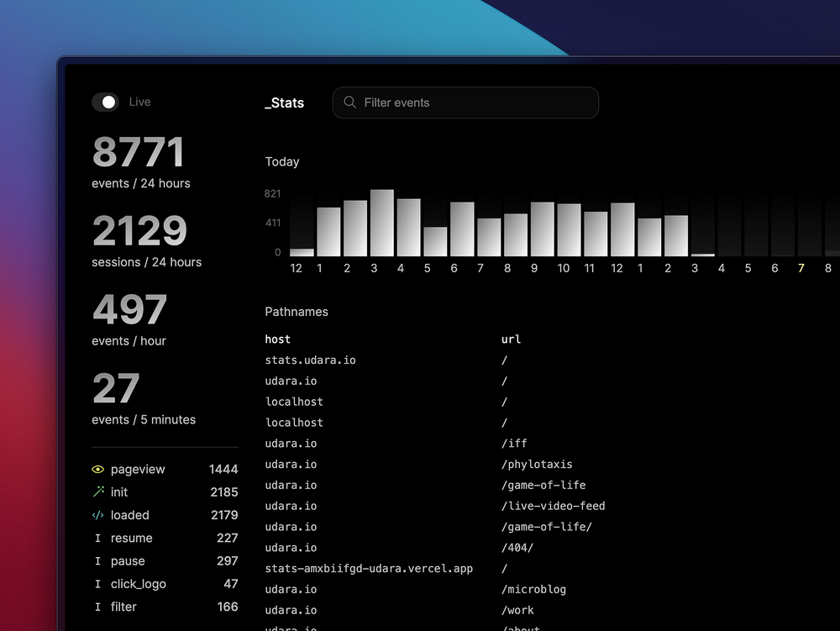Click the host column header
Viewport: 840px width, 631px height.
coord(278,339)
